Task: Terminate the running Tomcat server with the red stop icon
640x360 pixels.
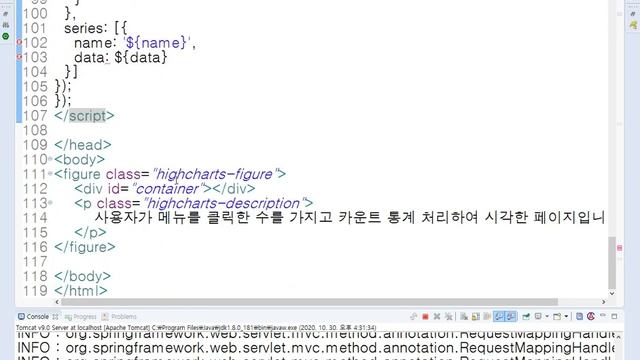Action: (425, 316)
